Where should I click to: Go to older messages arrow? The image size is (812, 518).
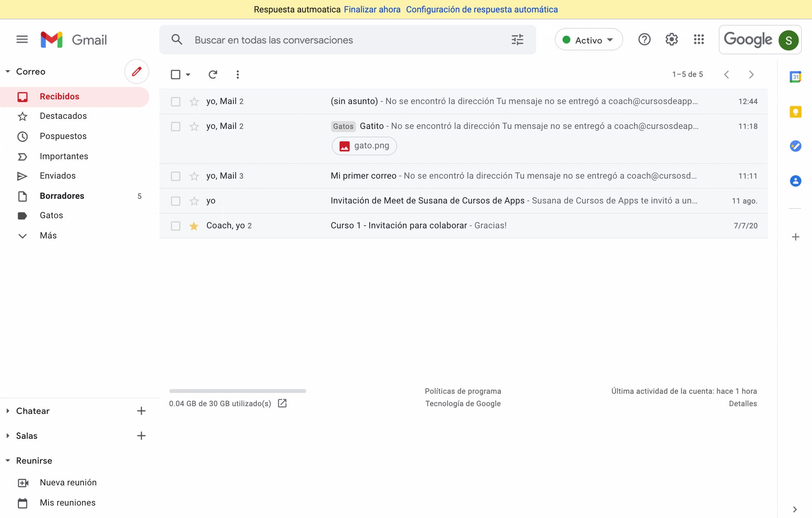751,75
